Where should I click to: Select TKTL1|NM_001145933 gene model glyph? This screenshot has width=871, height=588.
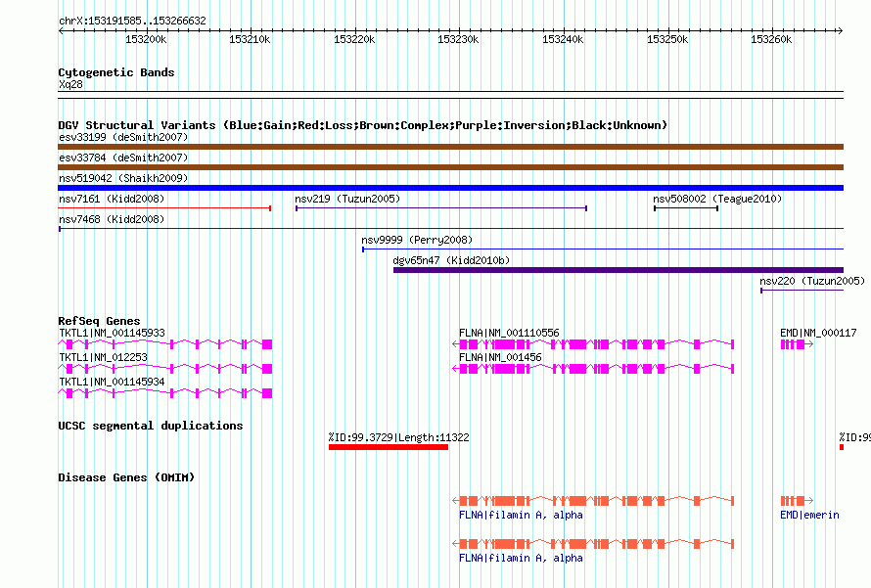tap(165, 344)
